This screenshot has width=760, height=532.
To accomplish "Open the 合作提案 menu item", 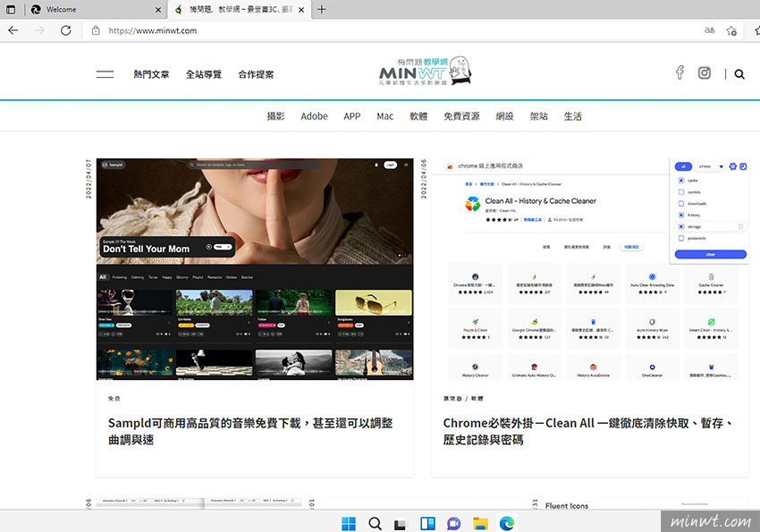I will point(256,74).
